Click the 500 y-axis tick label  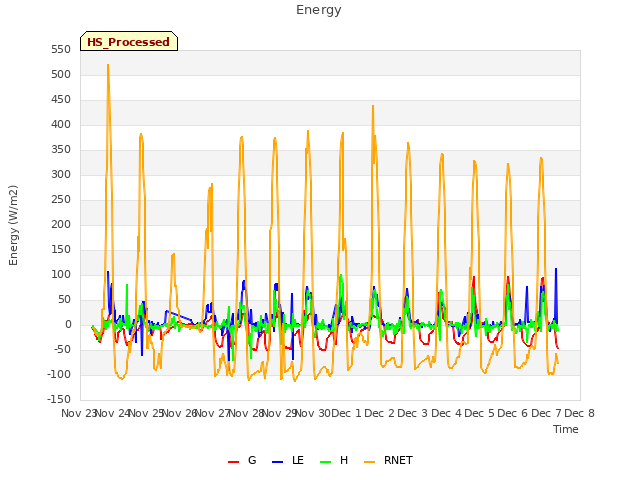pos(61,75)
